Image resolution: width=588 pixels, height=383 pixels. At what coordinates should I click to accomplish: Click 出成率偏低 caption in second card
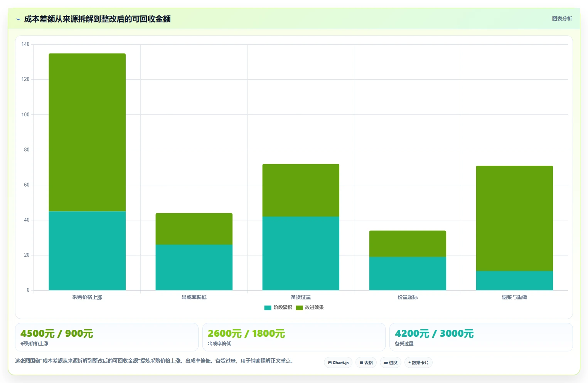tap(219, 344)
